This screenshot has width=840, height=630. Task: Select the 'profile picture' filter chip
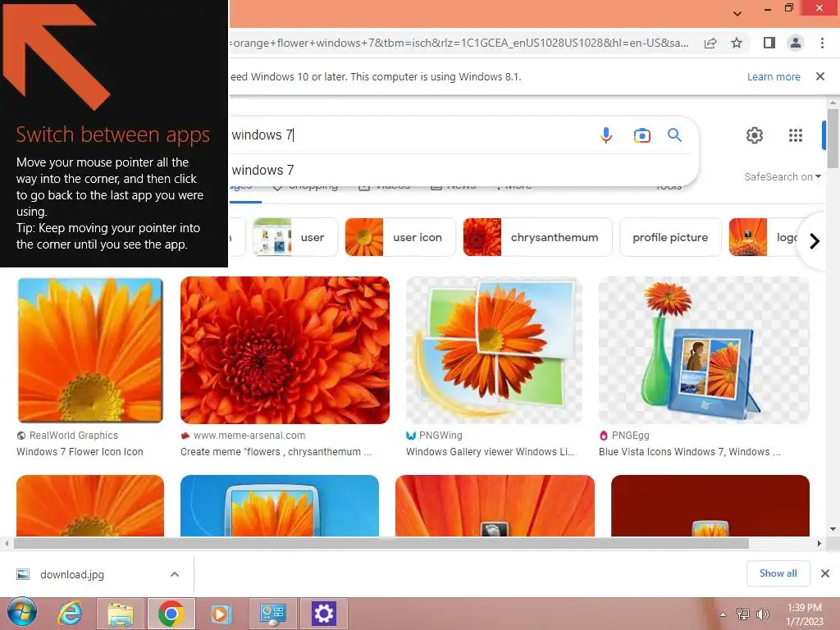(670, 237)
